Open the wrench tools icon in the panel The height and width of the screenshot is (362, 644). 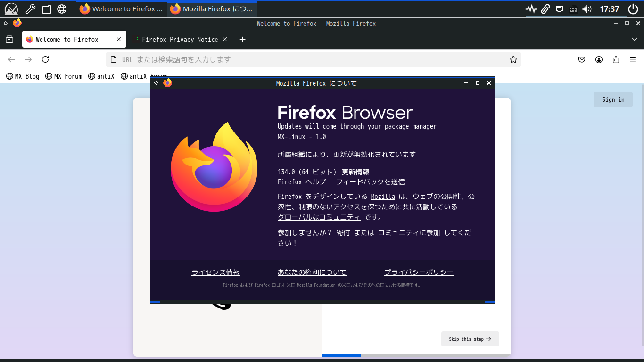(30, 9)
